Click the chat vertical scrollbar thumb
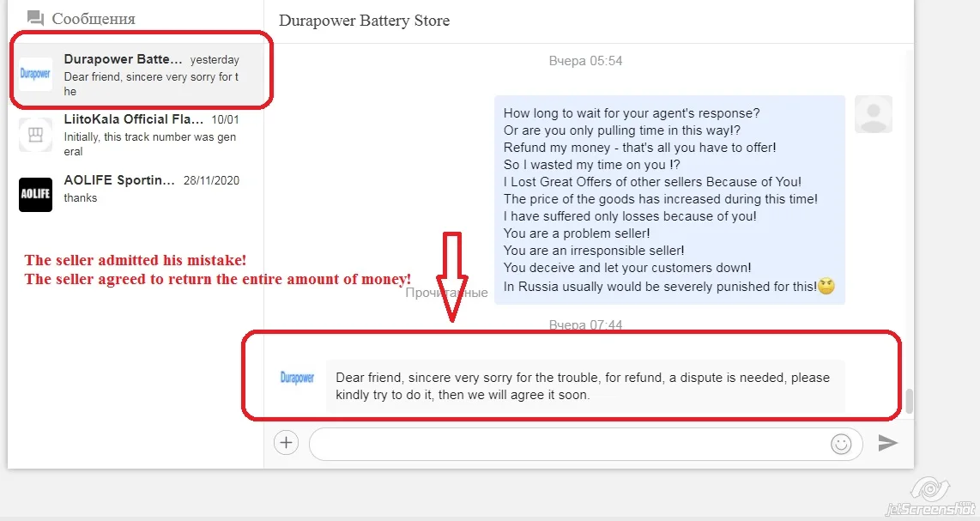980x521 pixels. coord(909,401)
